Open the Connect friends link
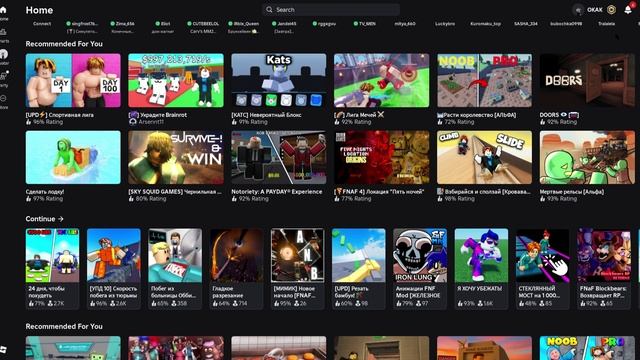The height and width of the screenshot is (360, 640). pyautogui.click(x=42, y=24)
